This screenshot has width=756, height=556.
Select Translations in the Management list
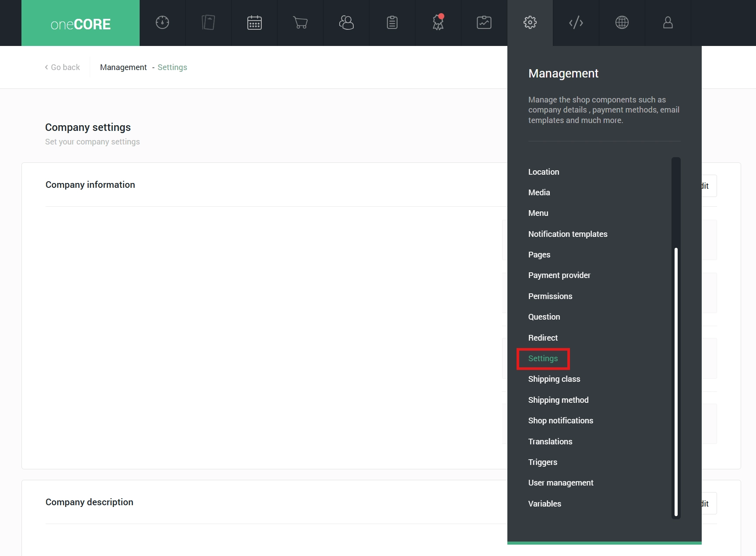[x=550, y=442]
